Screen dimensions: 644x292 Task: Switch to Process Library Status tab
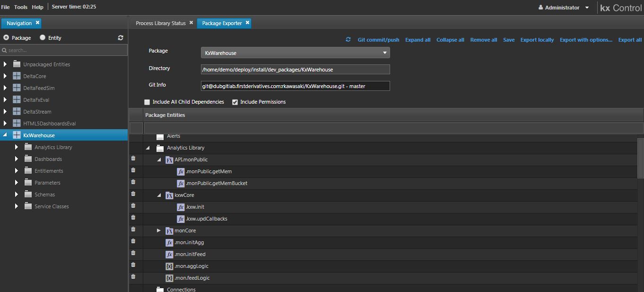(161, 23)
